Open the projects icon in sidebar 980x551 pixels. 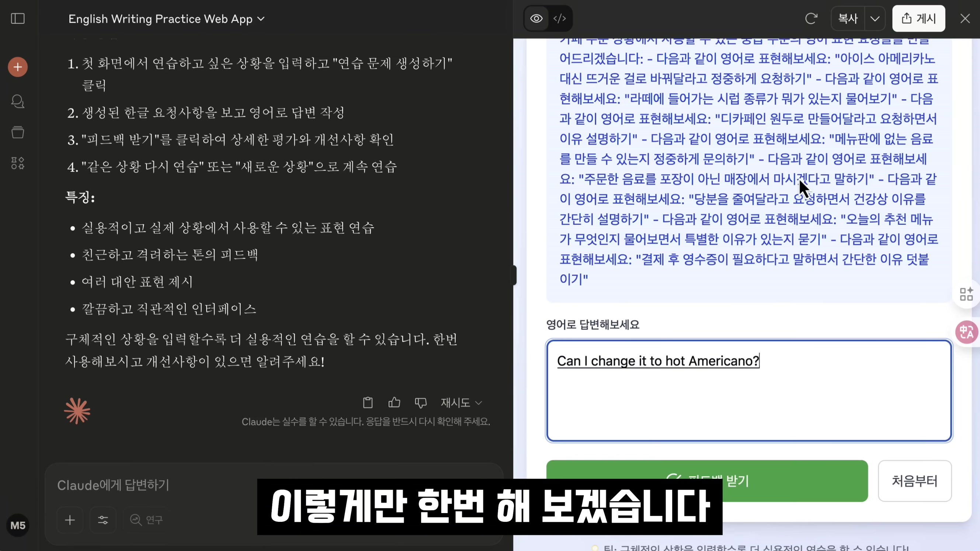[x=18, y=132]
